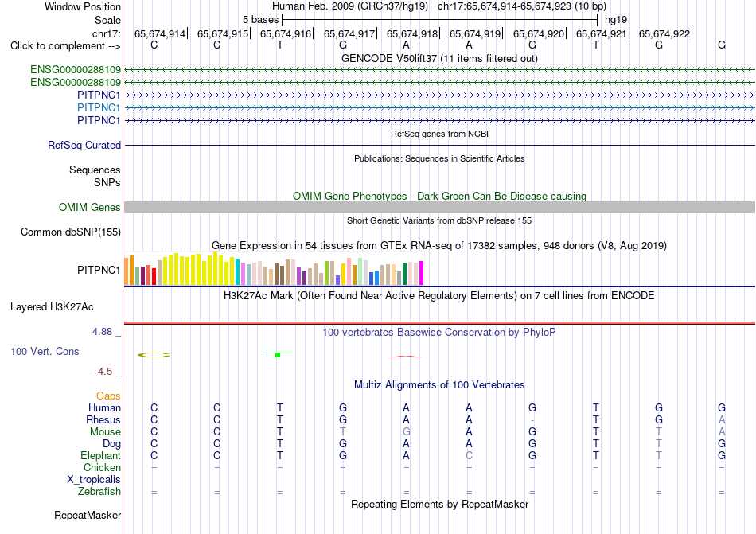Open GENCODE V50lift37 track title
The image size is (756, 534).
[439, 58]
